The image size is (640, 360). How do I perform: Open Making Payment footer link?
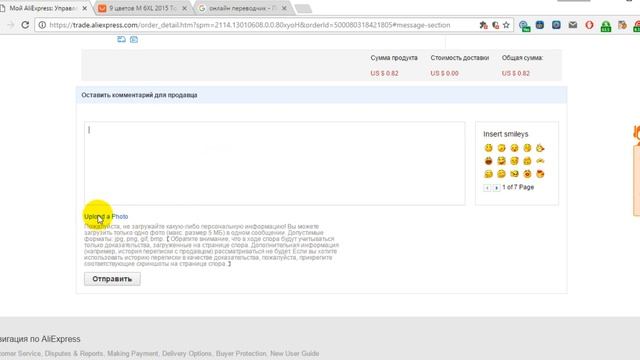132,353
